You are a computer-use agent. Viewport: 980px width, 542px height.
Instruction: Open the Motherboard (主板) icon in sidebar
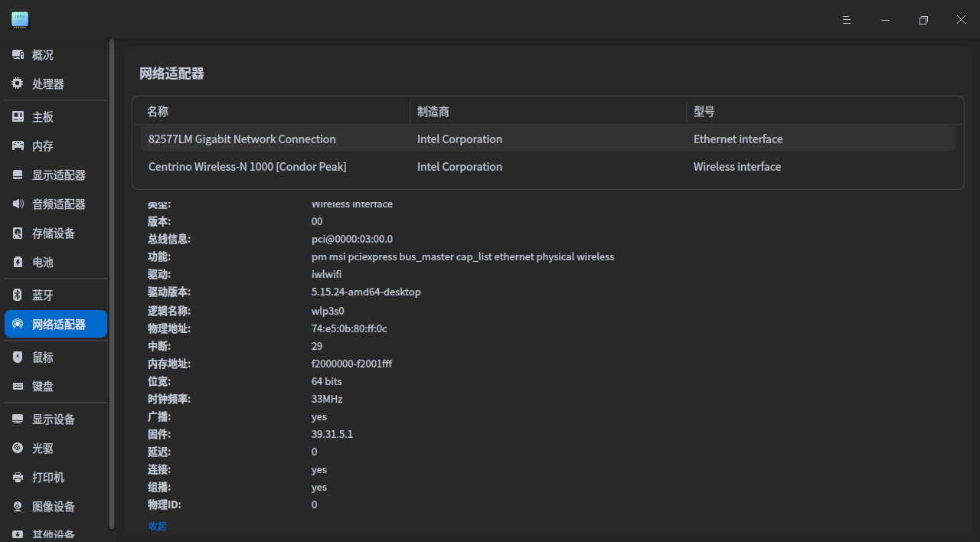pyautogui.click(x=18, y=117)
